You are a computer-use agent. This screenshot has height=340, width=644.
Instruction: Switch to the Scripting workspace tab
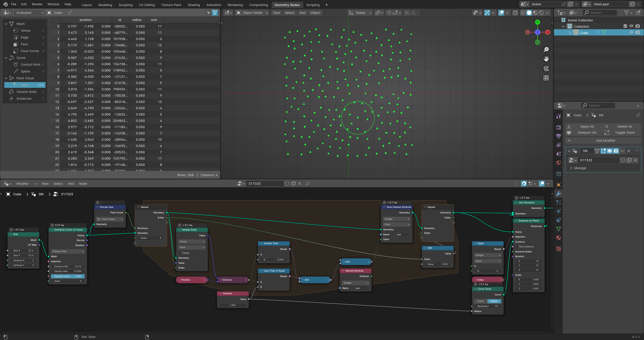coord(313,5)
